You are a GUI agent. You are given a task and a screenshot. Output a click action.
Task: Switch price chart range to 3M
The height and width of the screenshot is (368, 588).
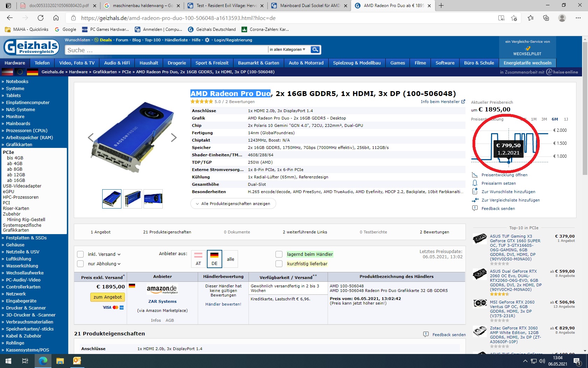(544, 119)
